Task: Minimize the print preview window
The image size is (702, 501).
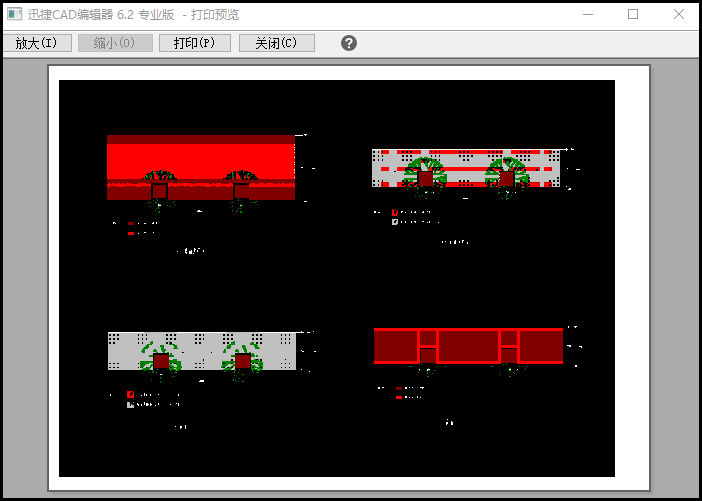Action: pyautogui.click(x=587, y=15)
